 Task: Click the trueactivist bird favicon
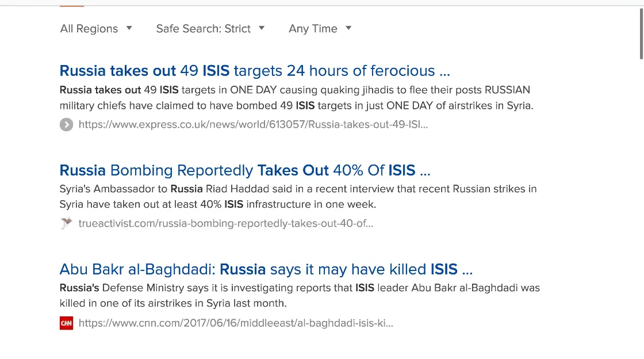tap(66, 223)
